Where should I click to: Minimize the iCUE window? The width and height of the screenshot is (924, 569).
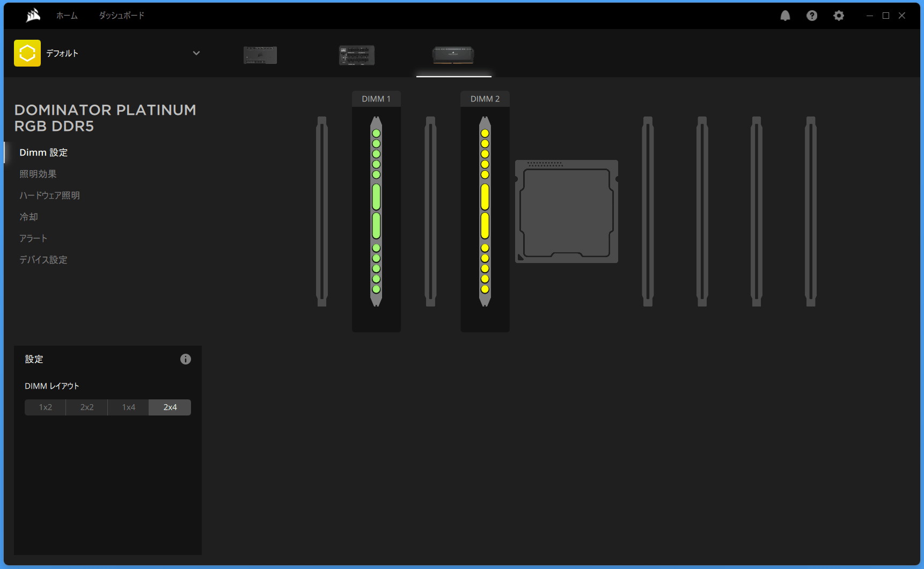(x=870, y=16)
